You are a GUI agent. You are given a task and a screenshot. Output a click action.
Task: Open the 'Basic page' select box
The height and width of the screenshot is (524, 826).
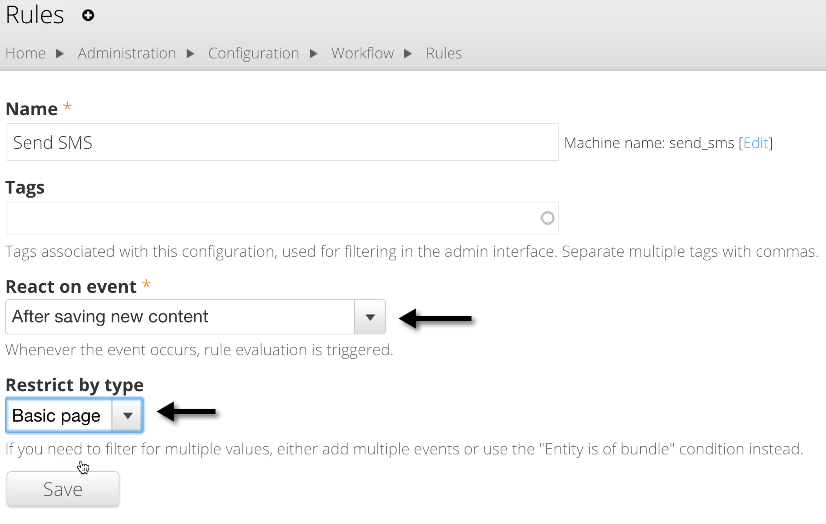[57, 415]
